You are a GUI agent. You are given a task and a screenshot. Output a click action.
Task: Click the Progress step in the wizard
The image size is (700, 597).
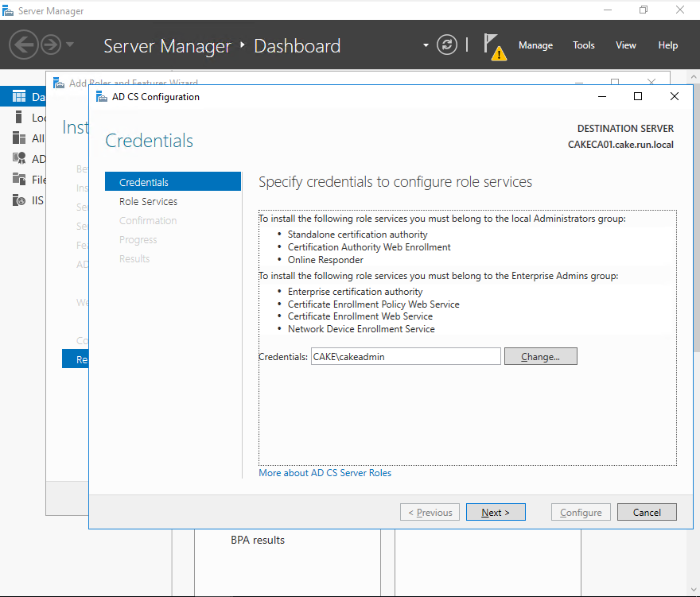coord(138,239)
